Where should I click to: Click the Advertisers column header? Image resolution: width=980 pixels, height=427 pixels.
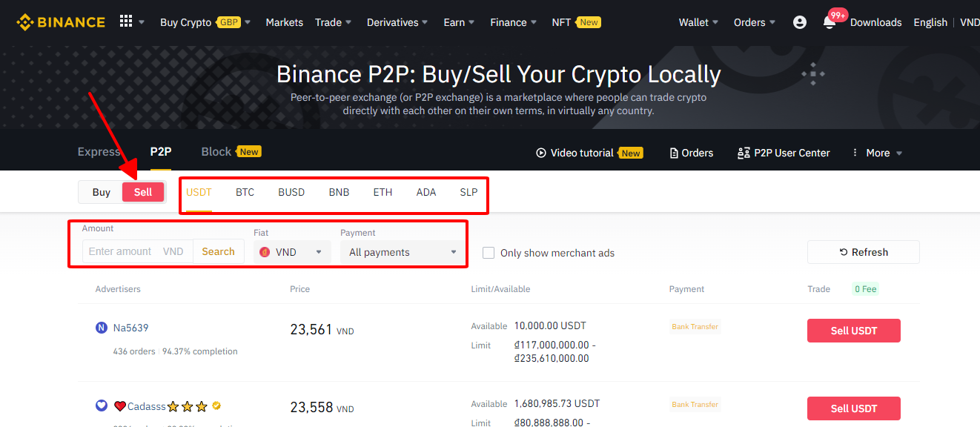[118, 289]
